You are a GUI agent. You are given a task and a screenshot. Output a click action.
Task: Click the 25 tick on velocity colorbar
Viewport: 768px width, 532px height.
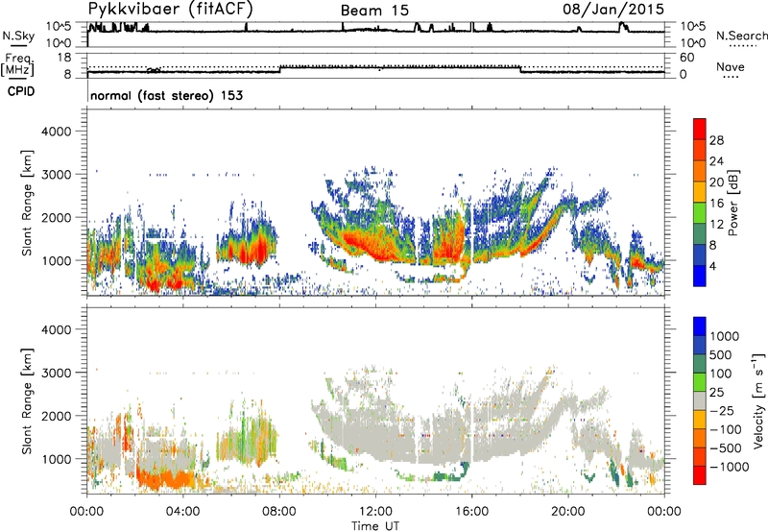click(717, 393)
